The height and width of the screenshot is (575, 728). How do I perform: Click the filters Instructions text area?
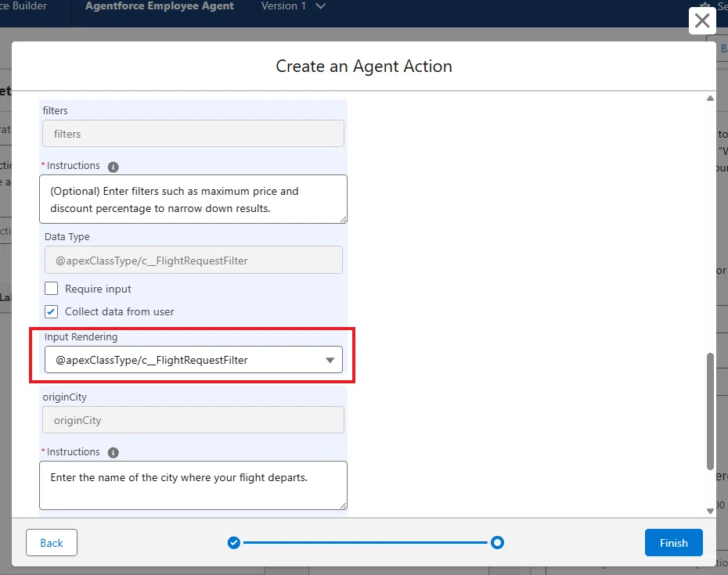(193, 199)
